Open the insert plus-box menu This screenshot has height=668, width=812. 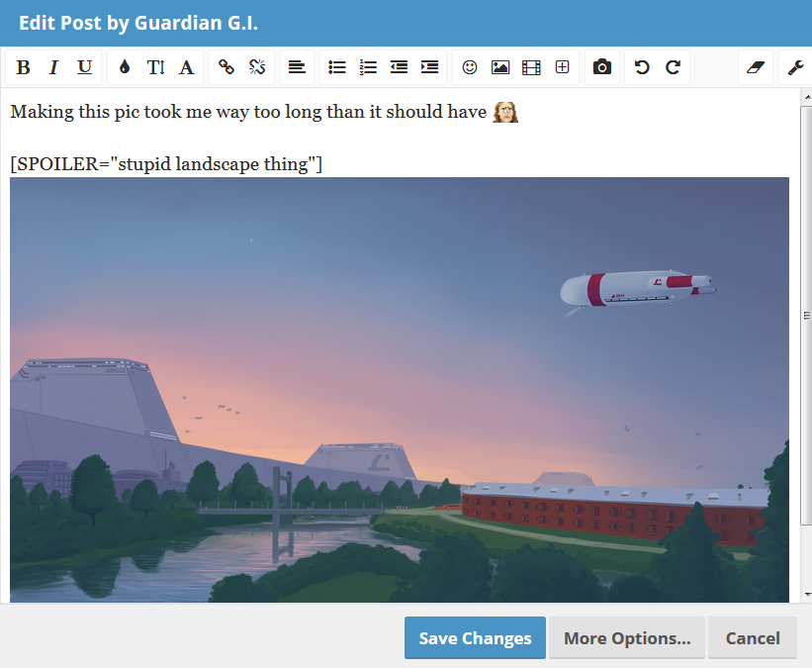point(563,67)
